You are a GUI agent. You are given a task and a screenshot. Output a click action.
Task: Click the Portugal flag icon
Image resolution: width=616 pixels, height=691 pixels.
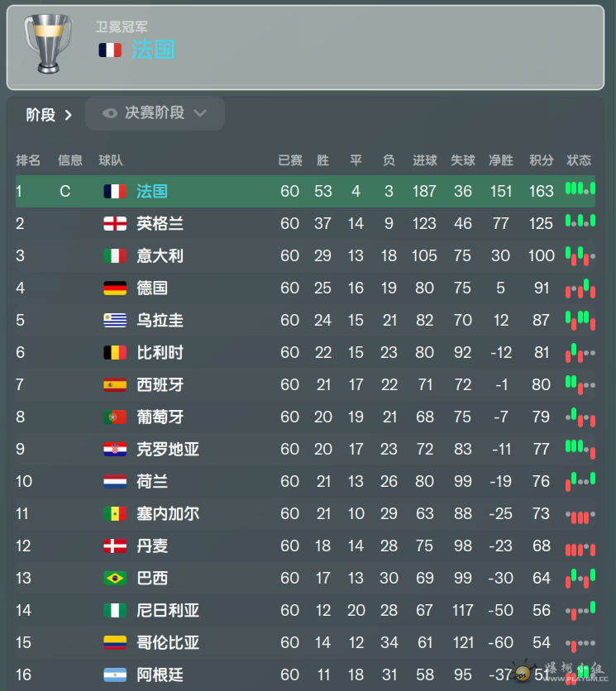(x=115, y=417)
